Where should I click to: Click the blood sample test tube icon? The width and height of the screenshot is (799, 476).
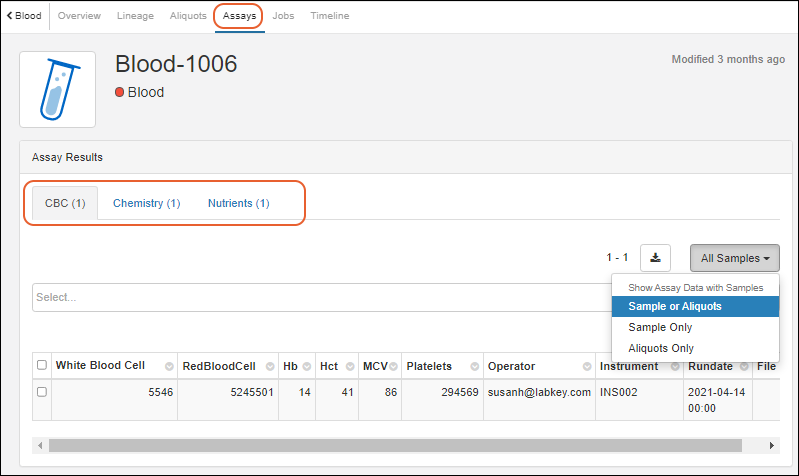pyautogui.click(x=58, y=90)
